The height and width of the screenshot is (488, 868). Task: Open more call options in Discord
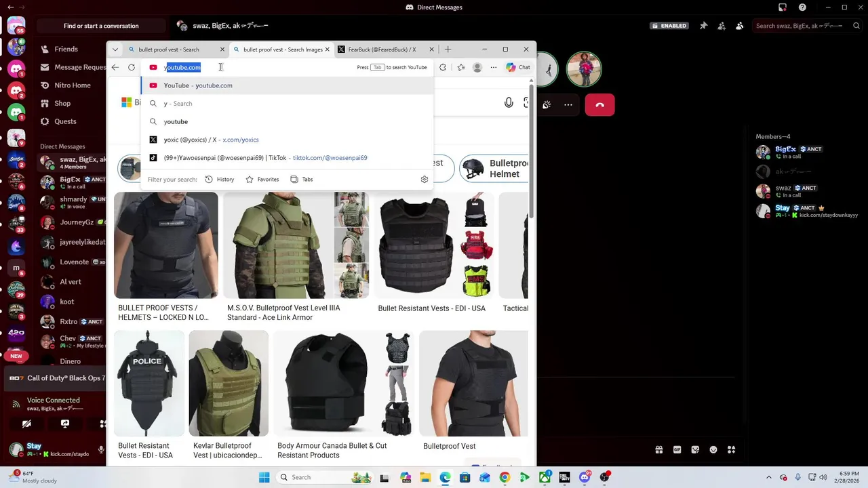click(568, 105)
